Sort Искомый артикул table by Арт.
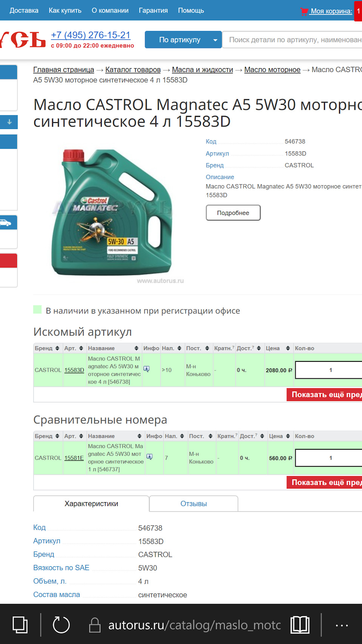This screenshot has height=644, width=362. [x=81, y=348]
